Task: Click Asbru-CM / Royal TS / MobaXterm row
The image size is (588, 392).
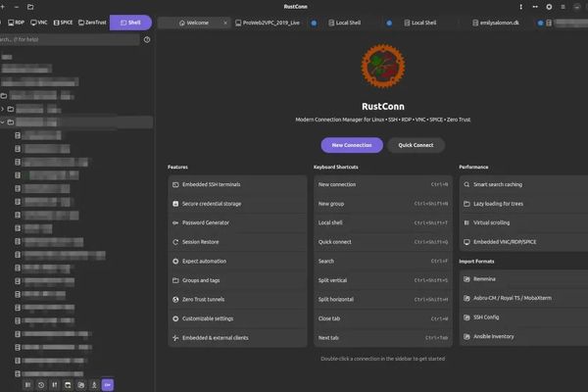Action: pyautogui.click(x=523, y=298)
